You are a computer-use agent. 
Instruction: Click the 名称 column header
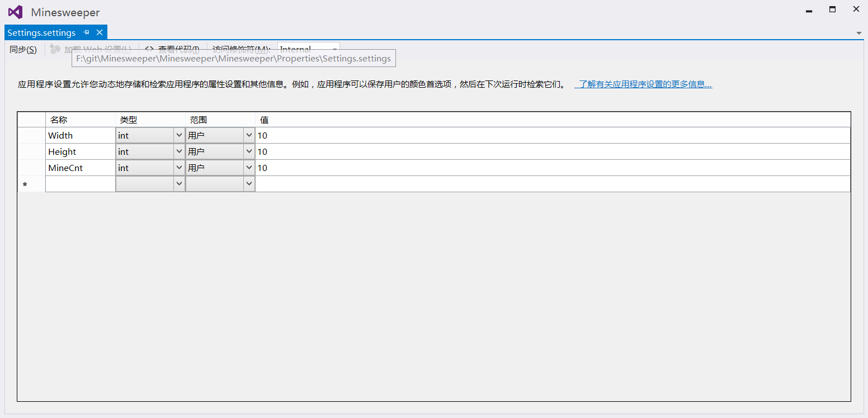tap(81, 120)
